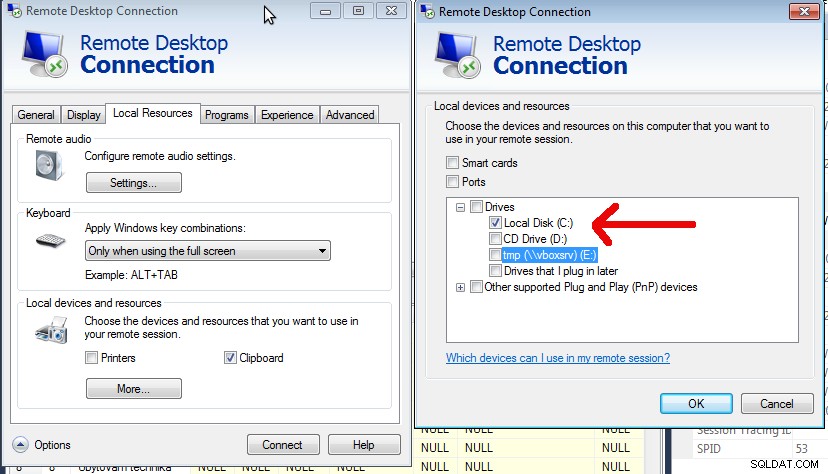Click the remote audio Settings... button
Screen dimensions: 828x474
tap(134, 183)
